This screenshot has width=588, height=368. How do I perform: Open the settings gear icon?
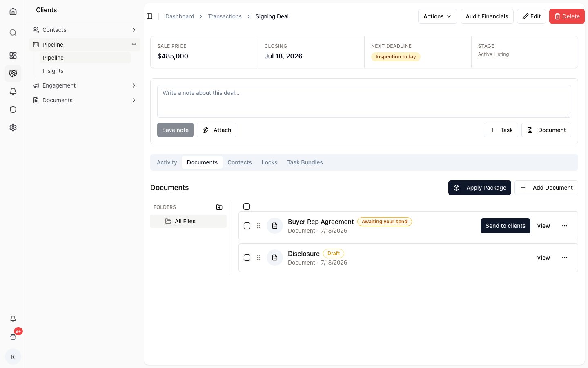13,128
